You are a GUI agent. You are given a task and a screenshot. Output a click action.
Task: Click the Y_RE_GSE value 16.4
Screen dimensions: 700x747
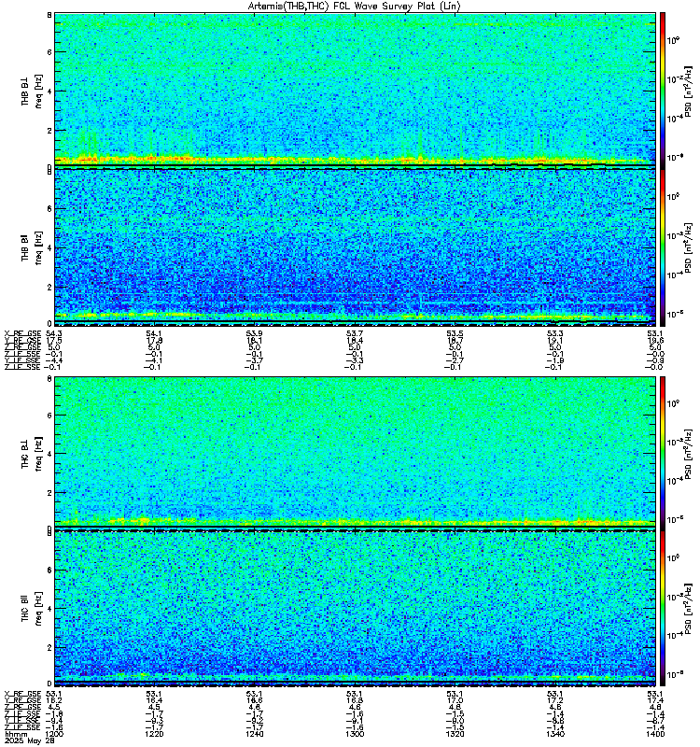[x=154, y=700]
